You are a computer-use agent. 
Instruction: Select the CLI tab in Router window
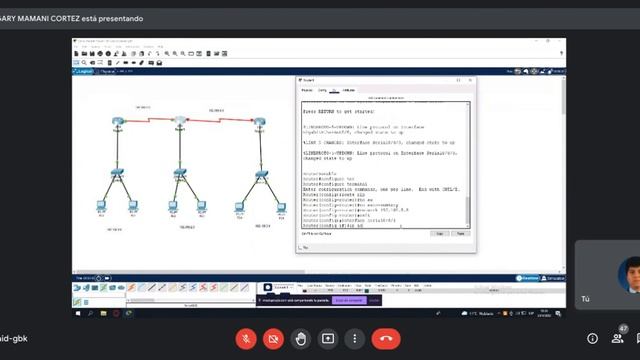[x=334, y=90]
